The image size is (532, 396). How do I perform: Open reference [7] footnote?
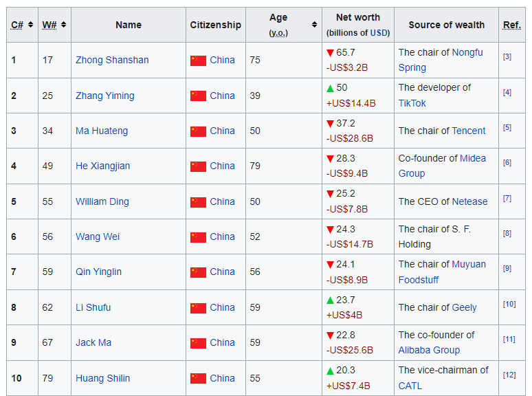[x=507, y=198]
